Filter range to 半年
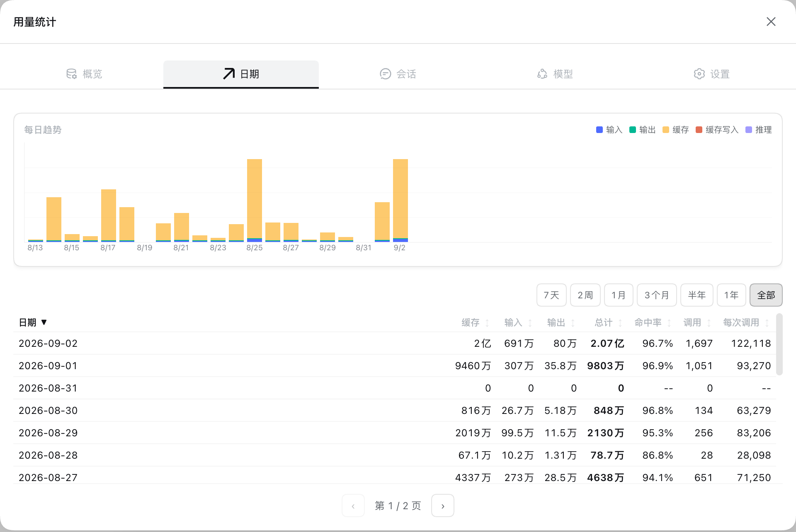This screenshot has height=532, width=796. click(697, 295)
